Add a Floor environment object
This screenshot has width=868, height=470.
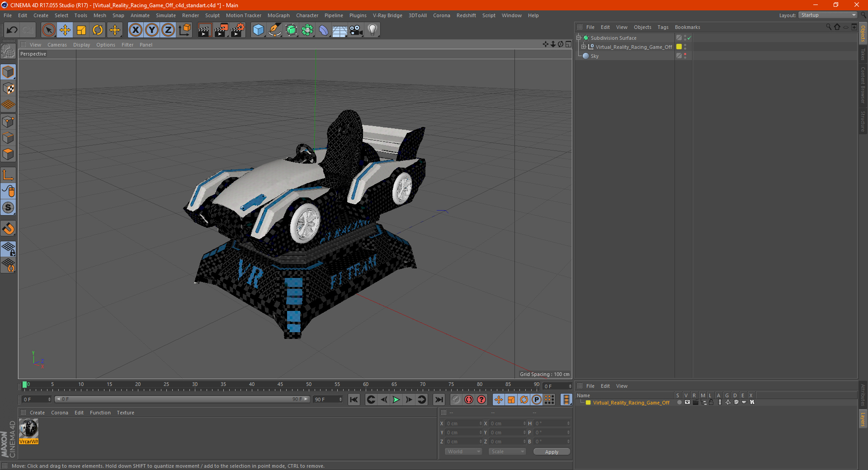(x=340, y=30)
